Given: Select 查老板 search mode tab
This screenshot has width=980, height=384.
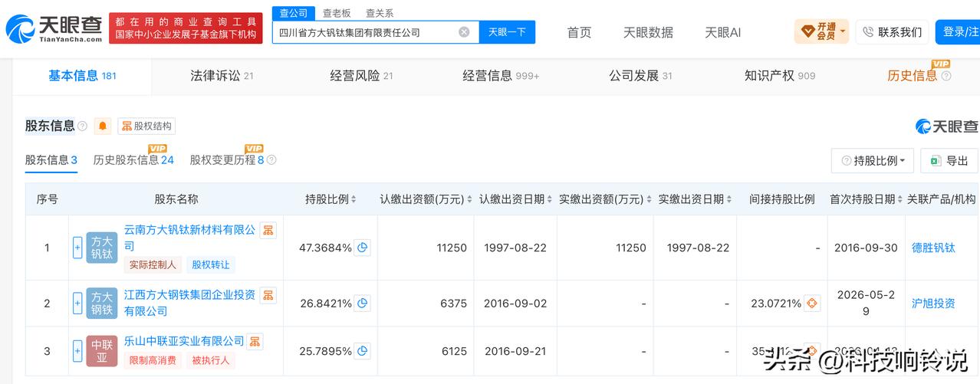Looking at the screenshot, I should click(337, 13).
